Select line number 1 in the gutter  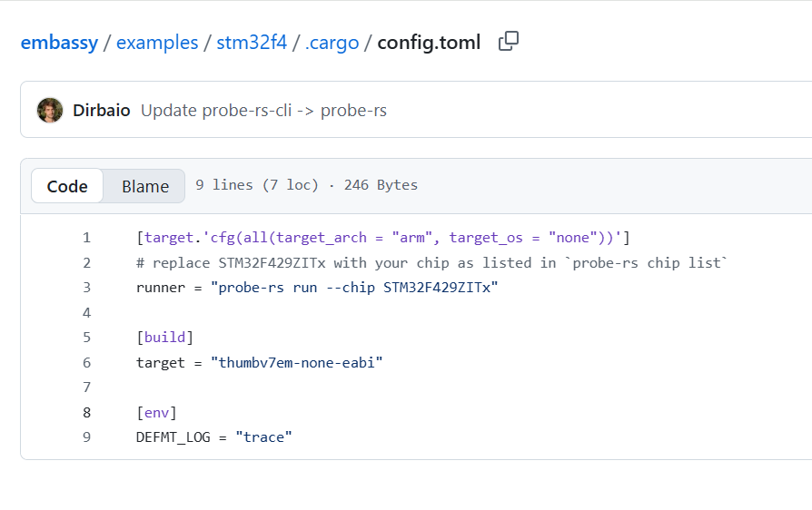86,238
